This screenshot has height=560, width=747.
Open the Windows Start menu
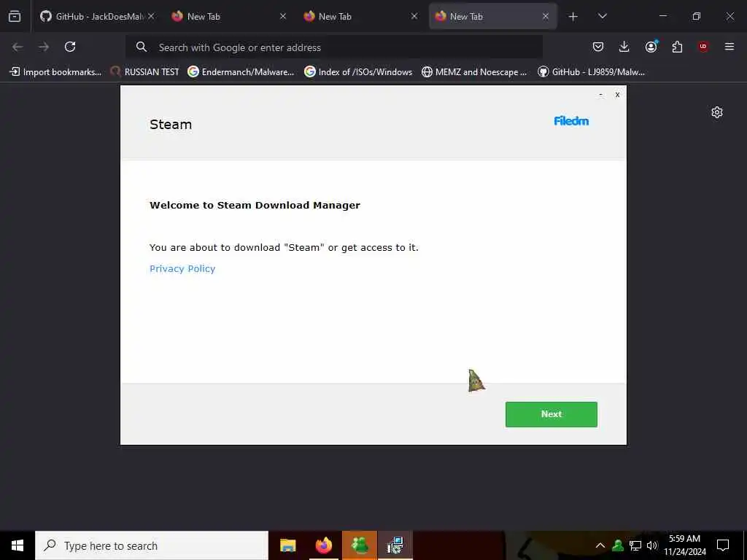click(18, 545)
